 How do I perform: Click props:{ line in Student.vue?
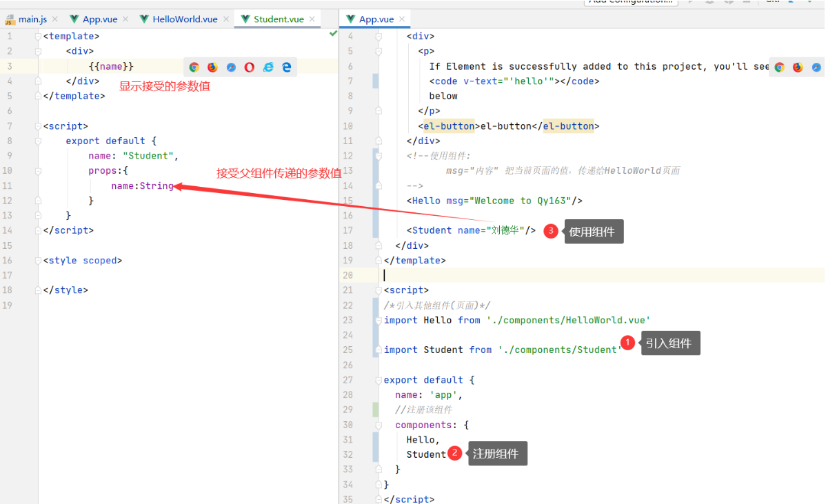108,170
